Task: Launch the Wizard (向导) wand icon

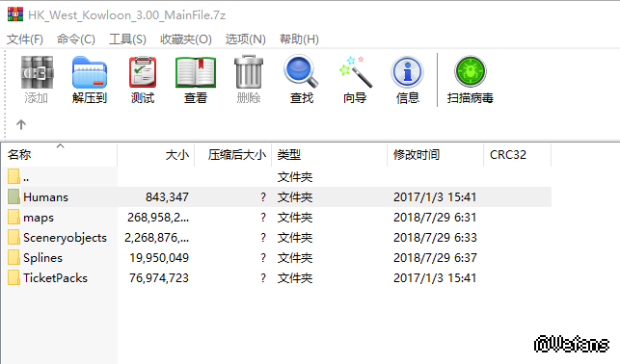Action: pyautogui.click(x=355, y=79)
